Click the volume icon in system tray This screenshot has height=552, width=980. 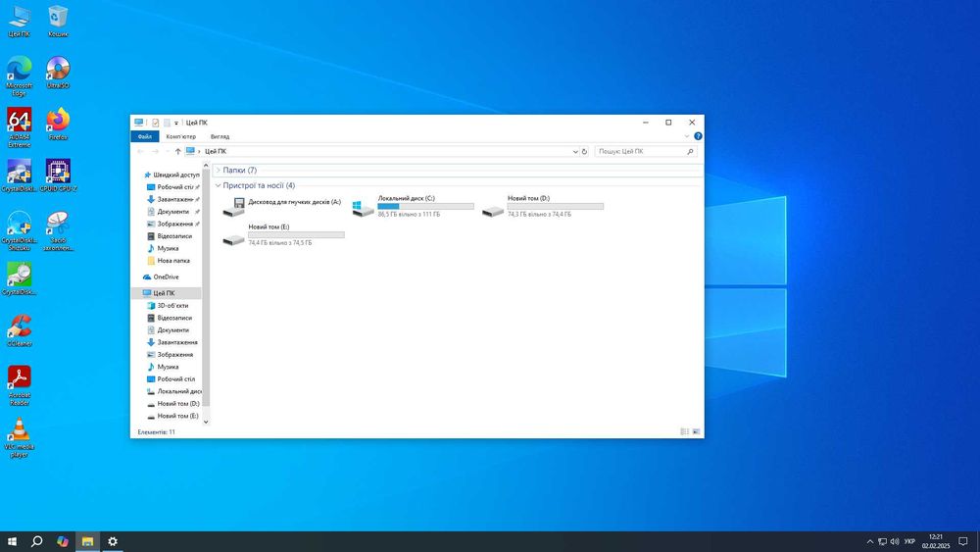pyautogui.click(x=895, y=541)
